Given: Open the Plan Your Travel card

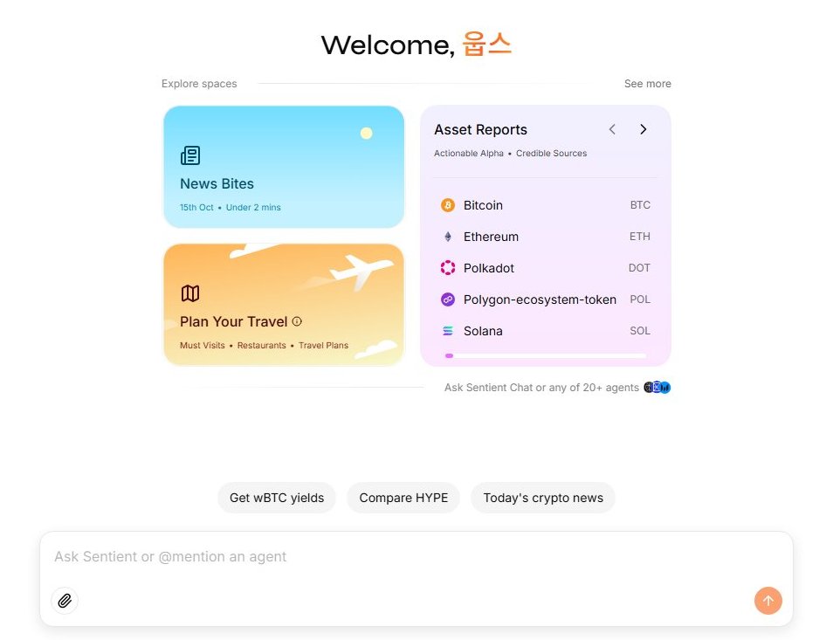Looking at the screenshot, I should [284, 305].
